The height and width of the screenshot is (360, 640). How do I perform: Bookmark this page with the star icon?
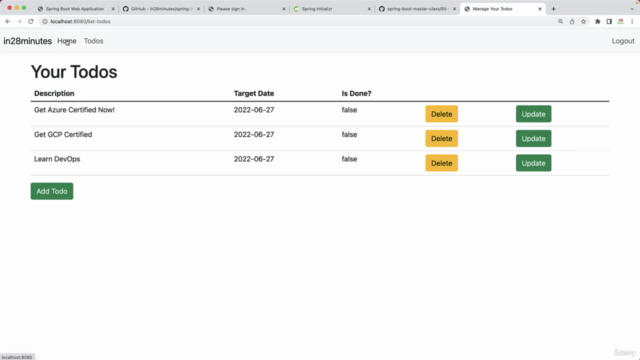click(x=583, y=21)
